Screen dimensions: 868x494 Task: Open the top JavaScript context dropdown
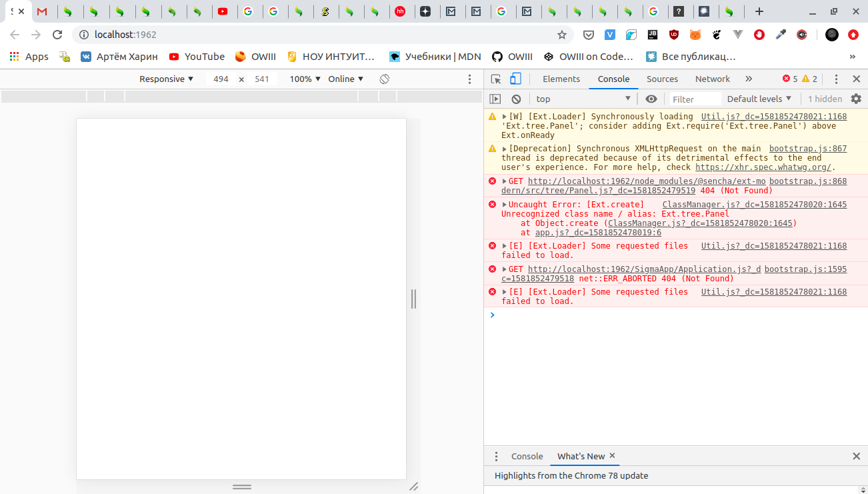(583, 99)
